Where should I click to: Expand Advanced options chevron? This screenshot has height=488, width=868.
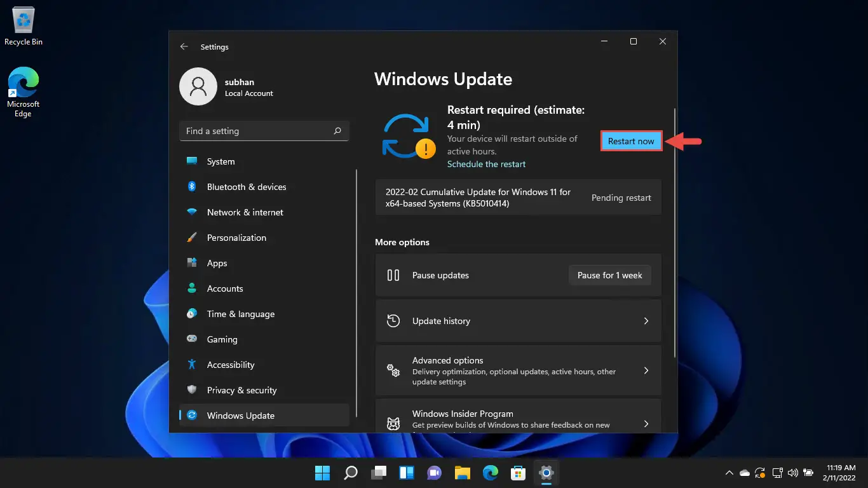click(646, 370)
